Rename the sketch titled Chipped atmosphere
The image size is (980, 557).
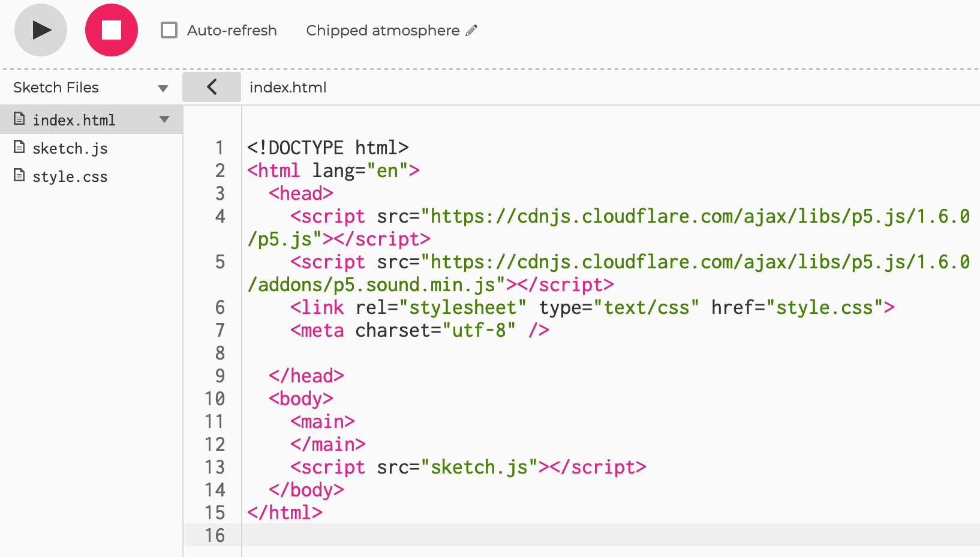point(383,31)
